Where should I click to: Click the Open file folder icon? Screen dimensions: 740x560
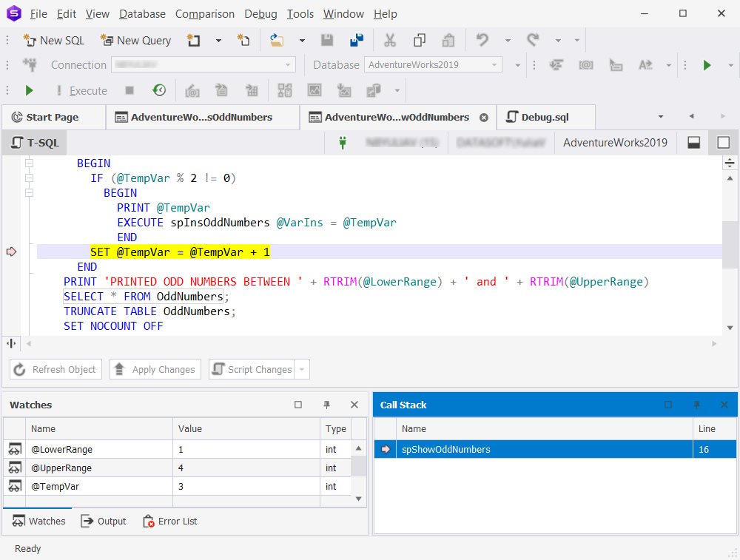click(x=277, y=41)
